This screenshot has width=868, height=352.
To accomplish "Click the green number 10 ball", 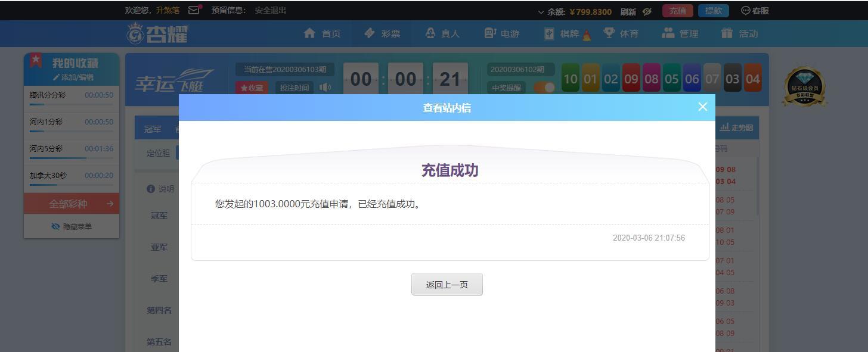I will click(x=571, y=78).
